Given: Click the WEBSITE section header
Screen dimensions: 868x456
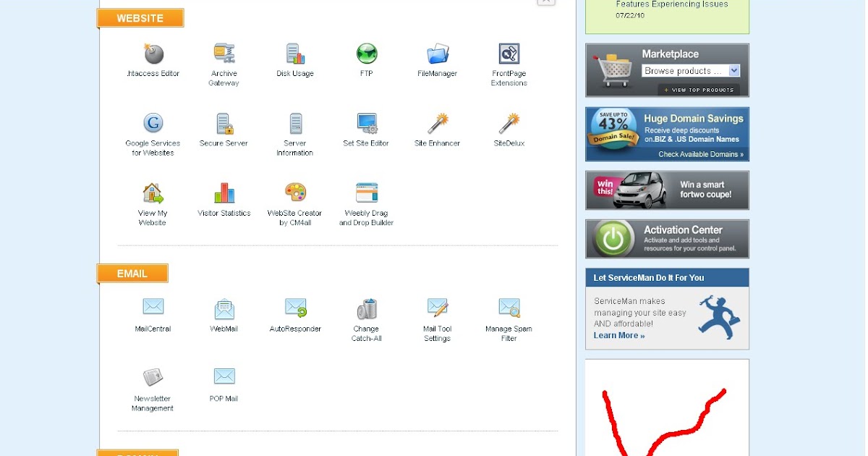Looking at the screenshot, I should point(140,18).
